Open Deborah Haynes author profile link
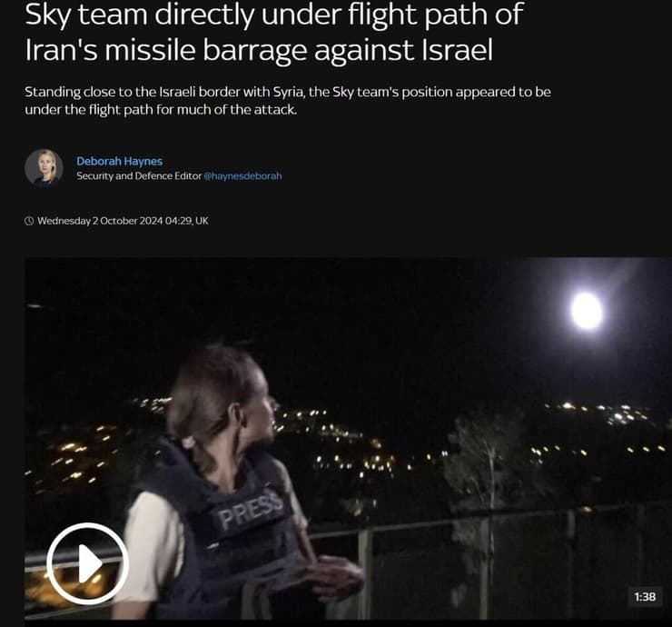 120,161
